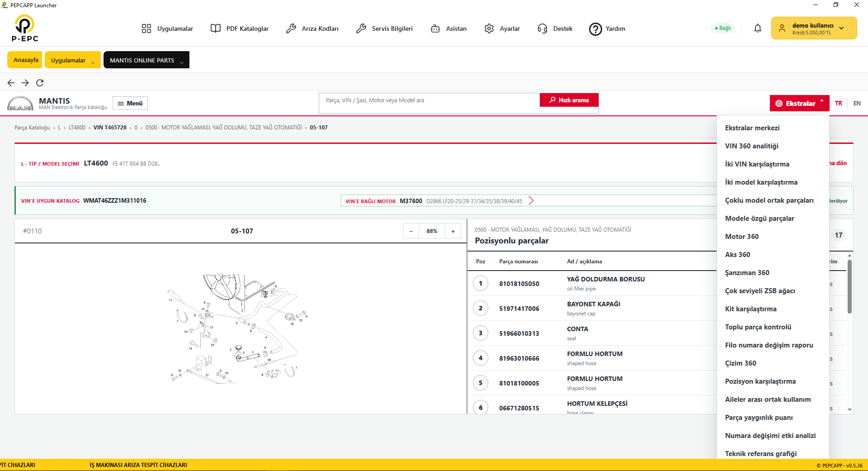Zoom in the diagram with plus
The image size is (868, 471).
click(453, 231)
